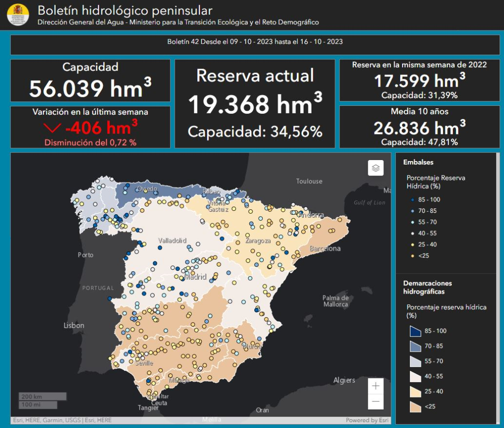Click the 85 - 100 demarcation color swatch

point(415,331)
